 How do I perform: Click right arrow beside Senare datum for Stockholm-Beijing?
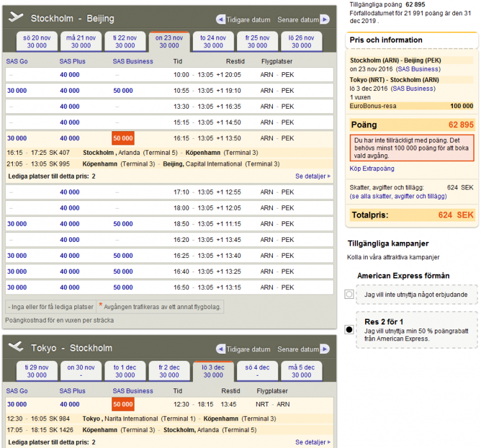point(325,19)
